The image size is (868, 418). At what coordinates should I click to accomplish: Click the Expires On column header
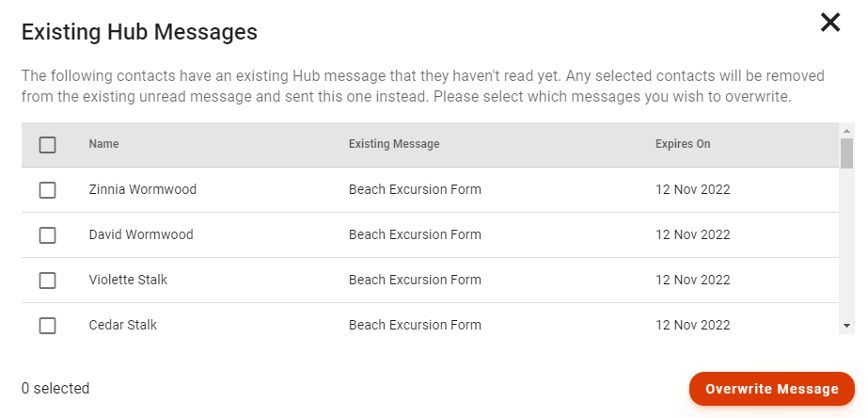click(683, 144)
